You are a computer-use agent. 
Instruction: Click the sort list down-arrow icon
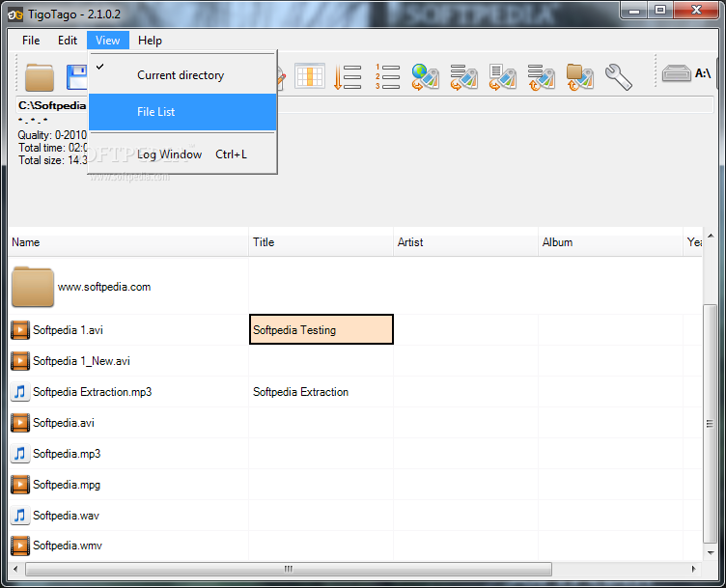(348, 76)
